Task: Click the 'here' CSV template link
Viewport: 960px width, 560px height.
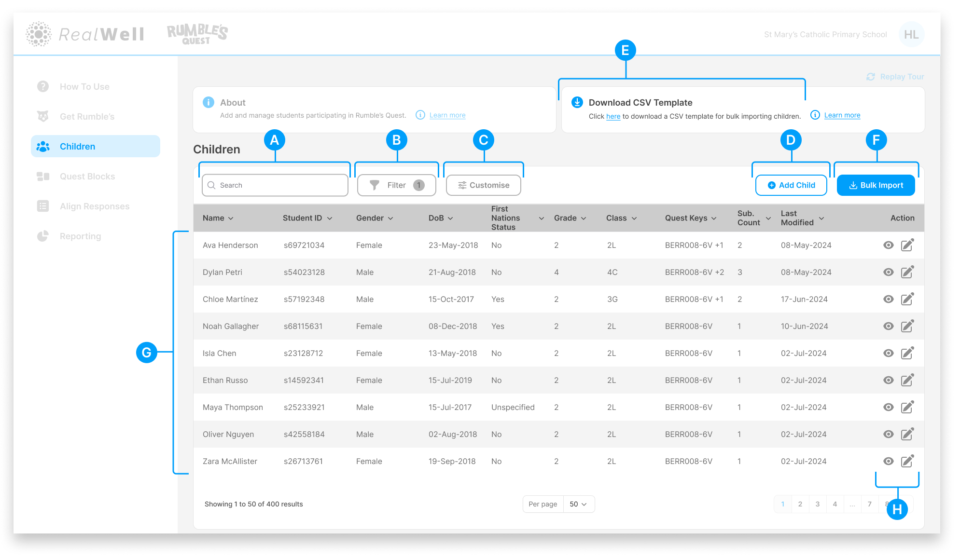Action: click(x=613, y=116)
